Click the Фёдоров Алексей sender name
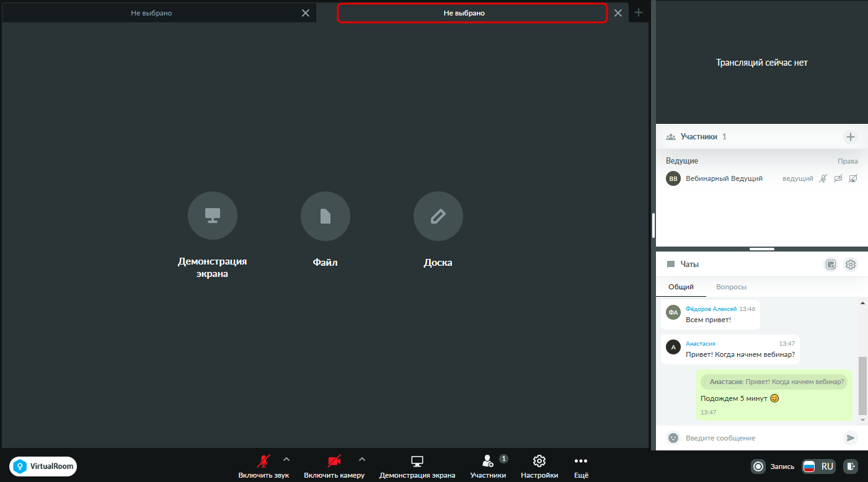868x482 pixels. tap(711, 309)
